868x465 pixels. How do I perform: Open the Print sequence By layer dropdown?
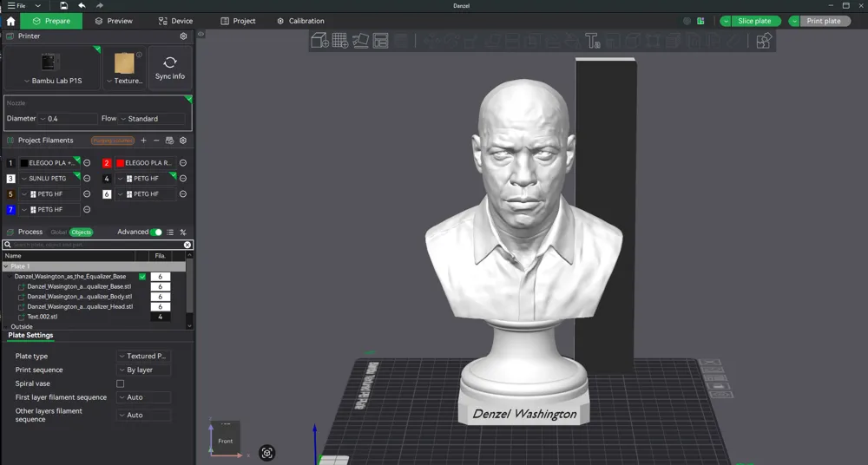(143, 370)
